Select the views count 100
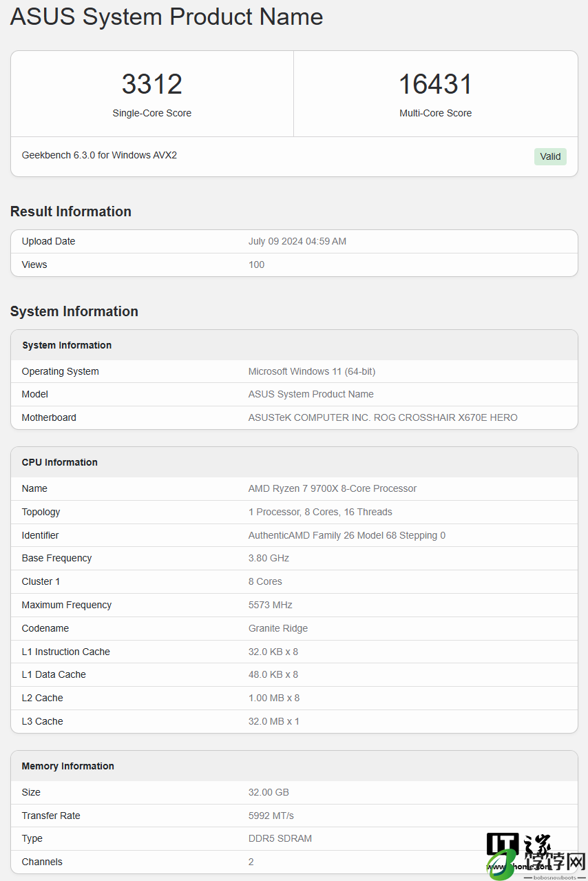 (x=256, y=265)
